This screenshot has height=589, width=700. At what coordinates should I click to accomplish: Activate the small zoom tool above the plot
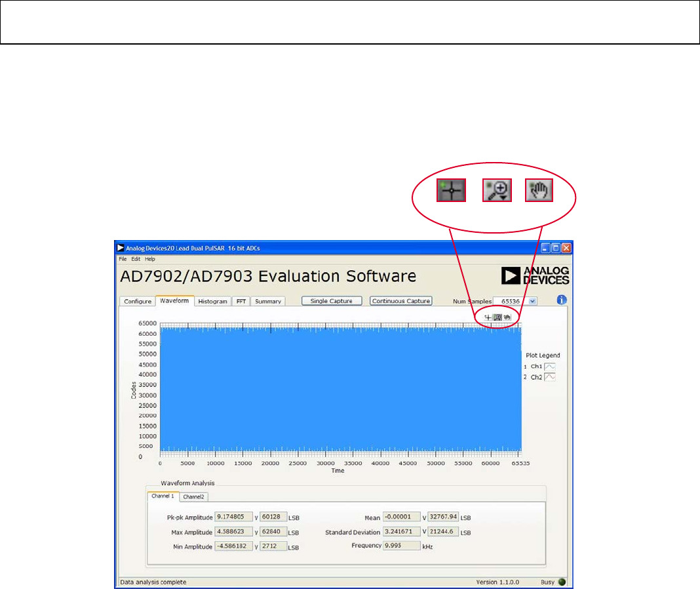click(497, 317)
